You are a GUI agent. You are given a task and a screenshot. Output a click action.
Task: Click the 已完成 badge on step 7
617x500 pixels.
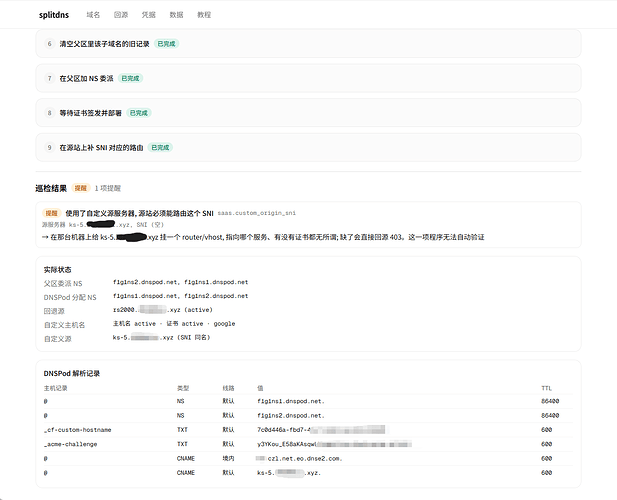click(x=130, y=78)
